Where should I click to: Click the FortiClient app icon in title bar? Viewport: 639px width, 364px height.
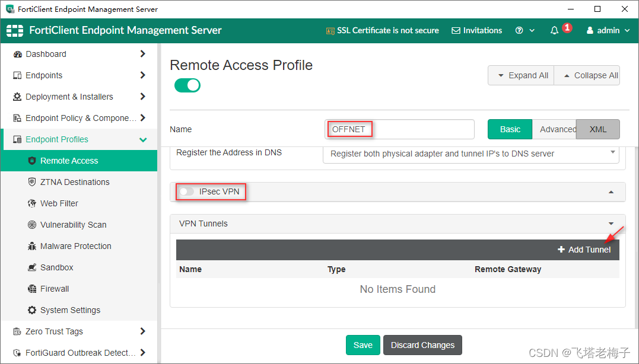(x=10, y=9)
